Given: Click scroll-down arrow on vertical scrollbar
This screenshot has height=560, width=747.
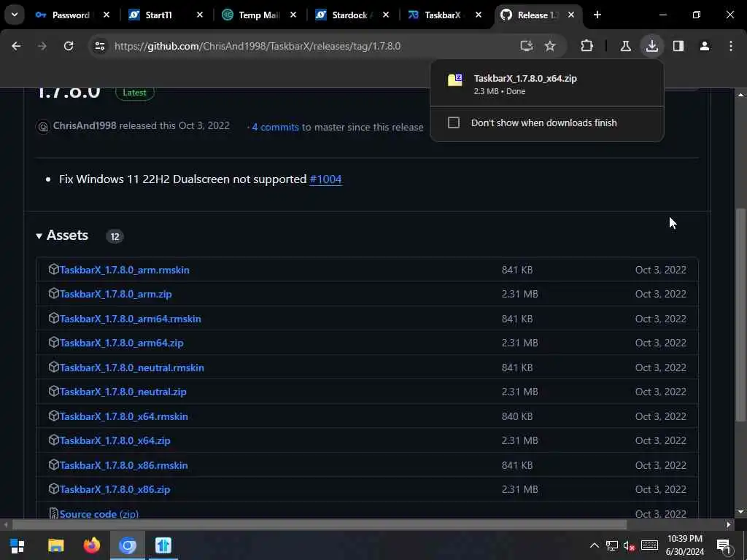Looking at the screenshot, I should [740, 512].
